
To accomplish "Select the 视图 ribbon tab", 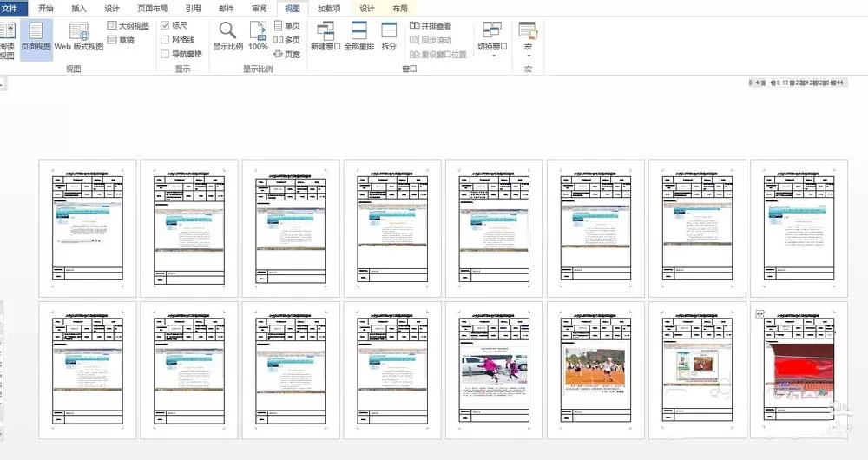I will click(x=293, y=9).
